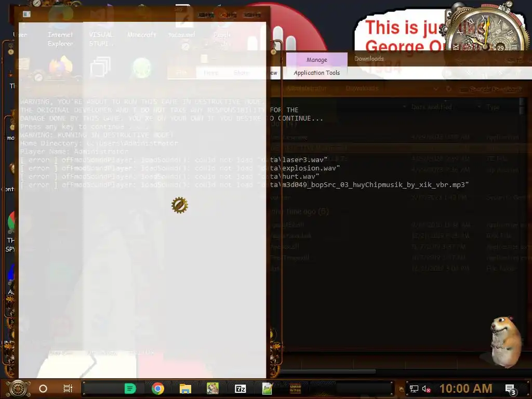
Task: Open the steampunk Start button
Action: point(18,389)
